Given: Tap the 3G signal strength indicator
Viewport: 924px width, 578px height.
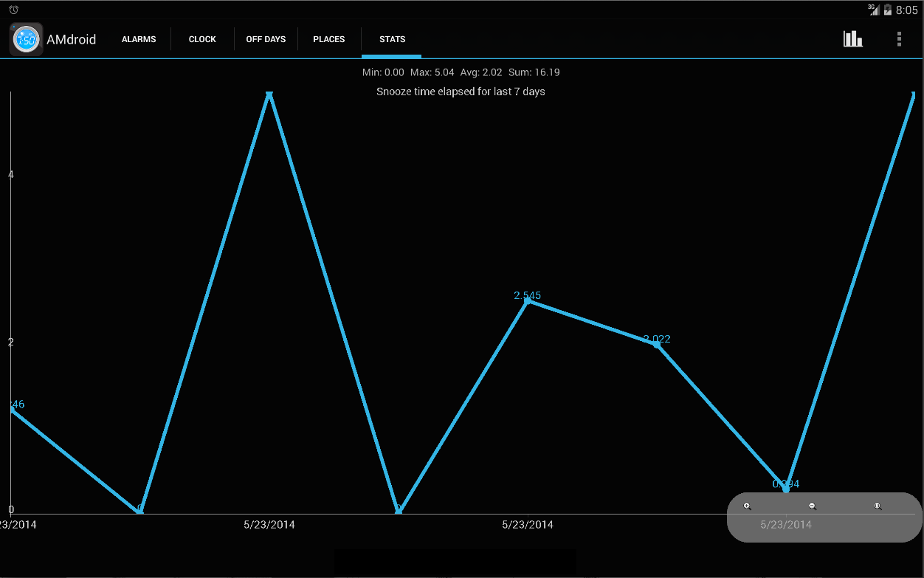Looking at the screenshot, I should pyautogui.click(x=874, y=10).
